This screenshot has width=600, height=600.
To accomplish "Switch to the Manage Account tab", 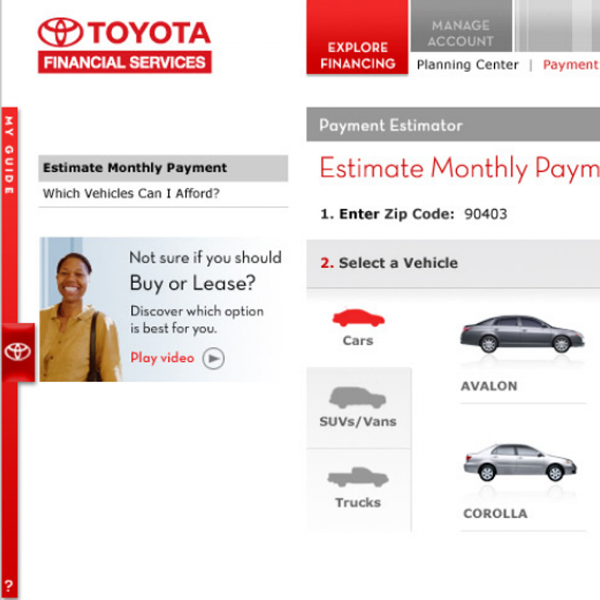I will [x=461, y=26].
